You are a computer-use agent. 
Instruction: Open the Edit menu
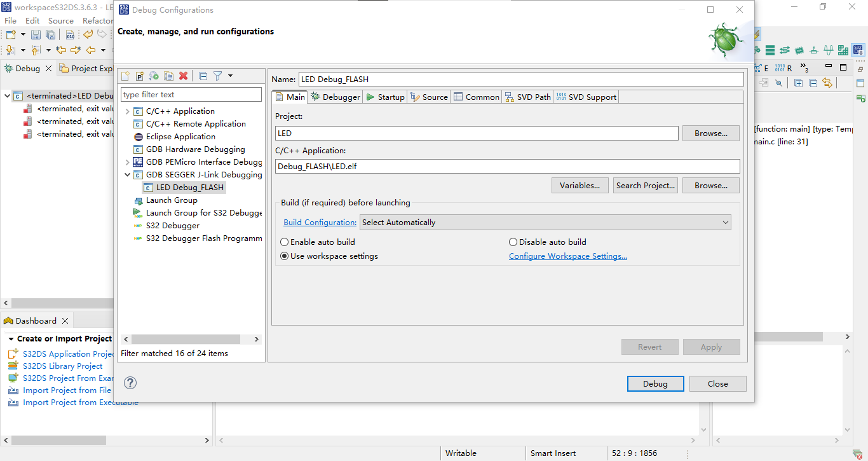(32, 21)
